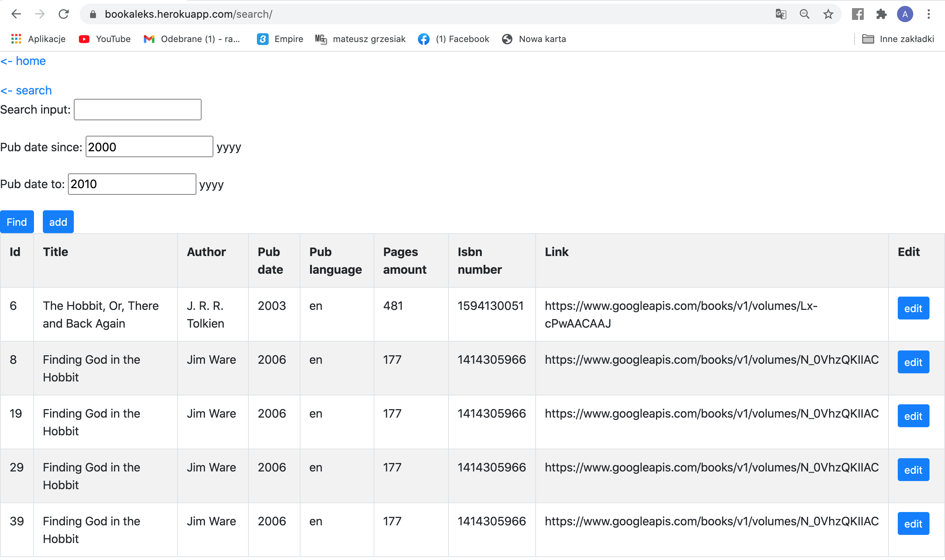Open the (1) Facebook bookmark

tap(453, 39)
